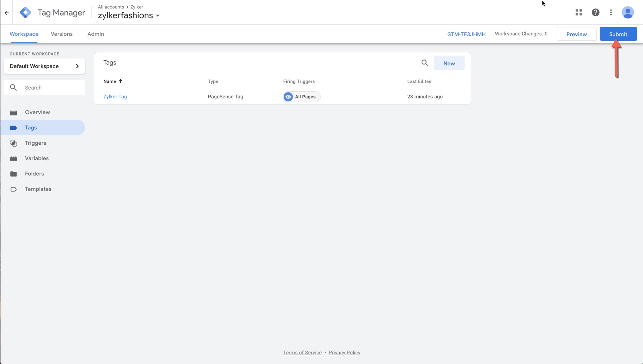Click the search icon in Tags panel
The image size is (643, 364).
424,63
